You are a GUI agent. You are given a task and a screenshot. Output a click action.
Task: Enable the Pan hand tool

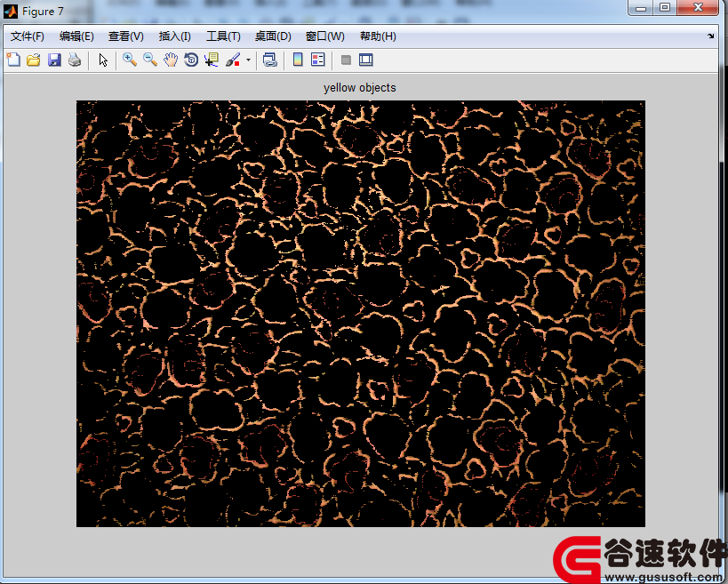pos(171,60)
